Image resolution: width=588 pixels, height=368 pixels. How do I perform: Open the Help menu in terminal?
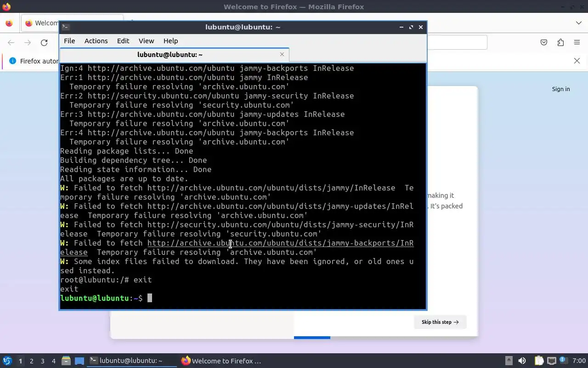(170, 41)
